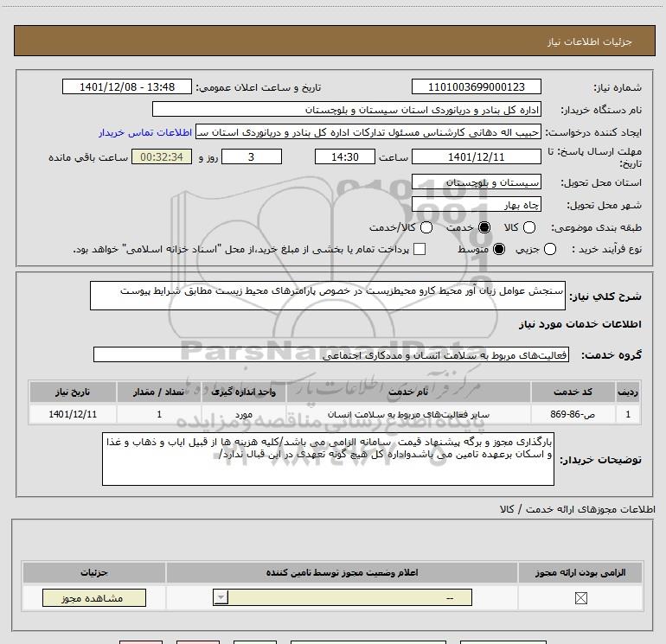Click the تعداد / مقدار column header
This screenshot has height=644, width=666.
tap(159, 392)
